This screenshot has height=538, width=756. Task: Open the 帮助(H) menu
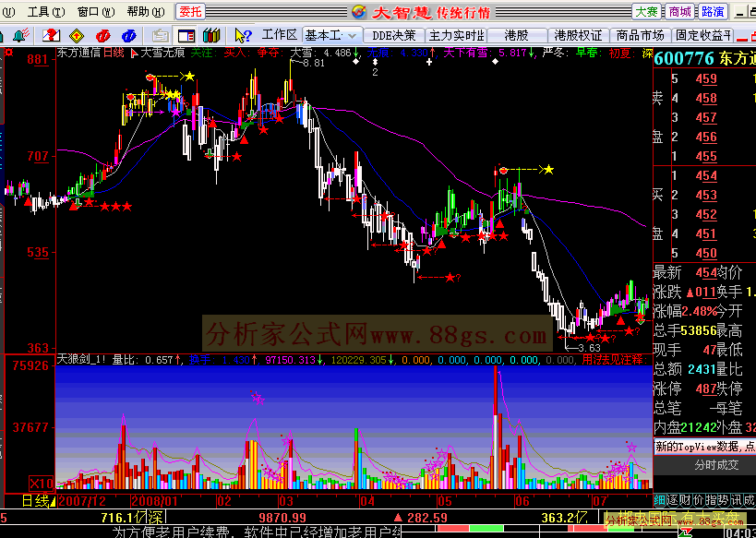tap(146, 12)
